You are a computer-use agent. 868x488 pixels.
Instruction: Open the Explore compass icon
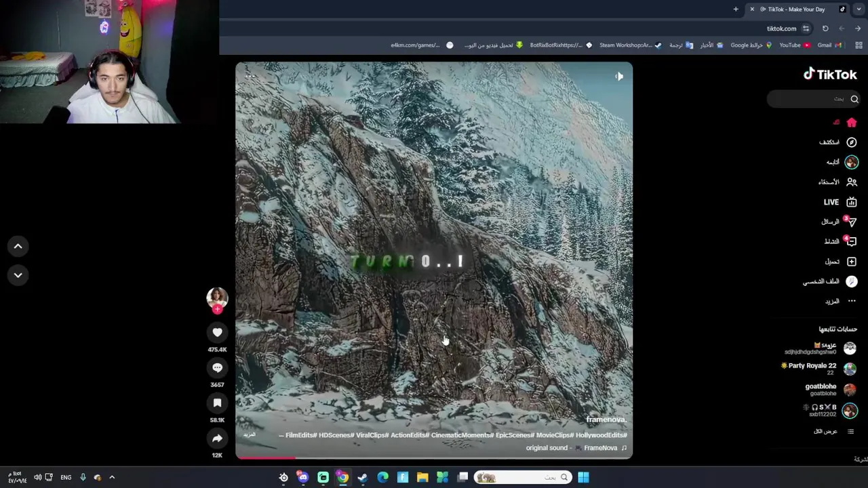[852, 142]
